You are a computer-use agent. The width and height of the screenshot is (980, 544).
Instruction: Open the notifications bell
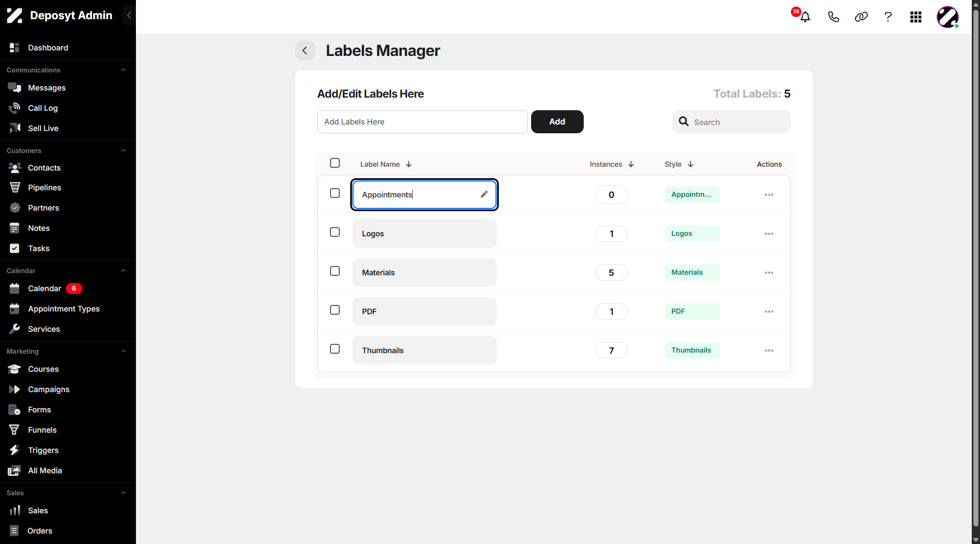click(805, 17)
